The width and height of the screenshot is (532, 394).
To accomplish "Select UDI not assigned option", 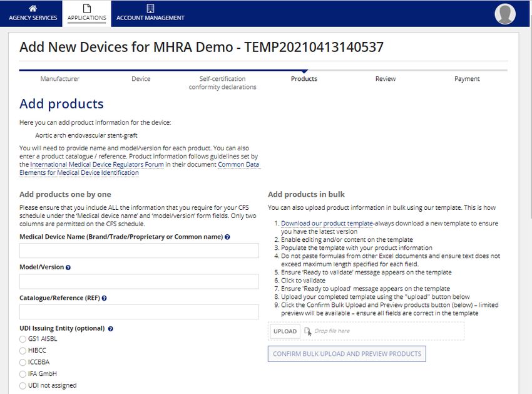I will tap(23, 385).
